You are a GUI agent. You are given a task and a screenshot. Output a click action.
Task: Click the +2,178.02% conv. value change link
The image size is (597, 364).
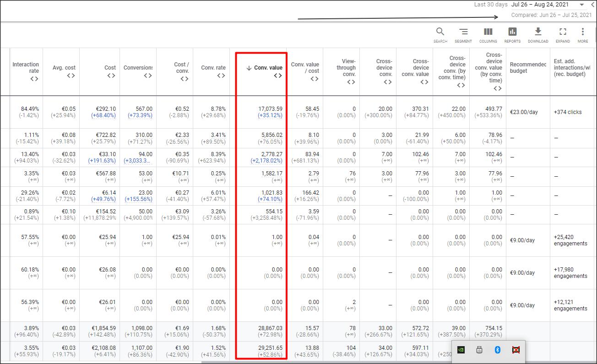[x=266, y=161]
